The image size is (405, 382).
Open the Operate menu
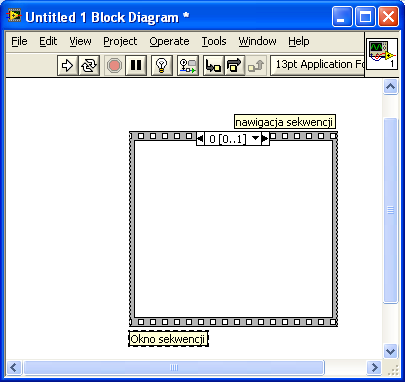pyautogui.click(x=169, y=41)
